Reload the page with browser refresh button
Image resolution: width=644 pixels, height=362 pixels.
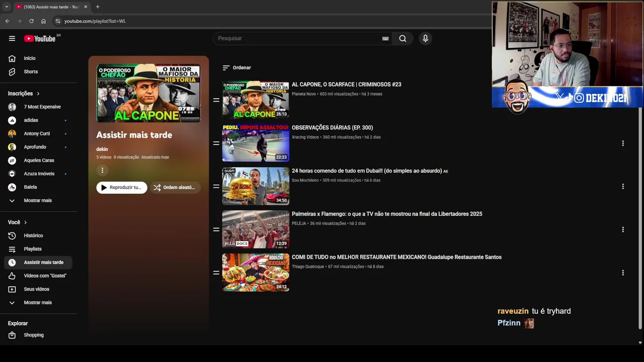point(31,21)
